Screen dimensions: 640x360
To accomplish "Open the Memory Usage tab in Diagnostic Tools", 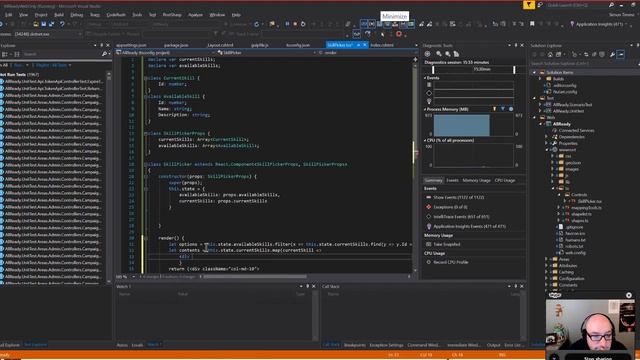I will click(476, 180).
